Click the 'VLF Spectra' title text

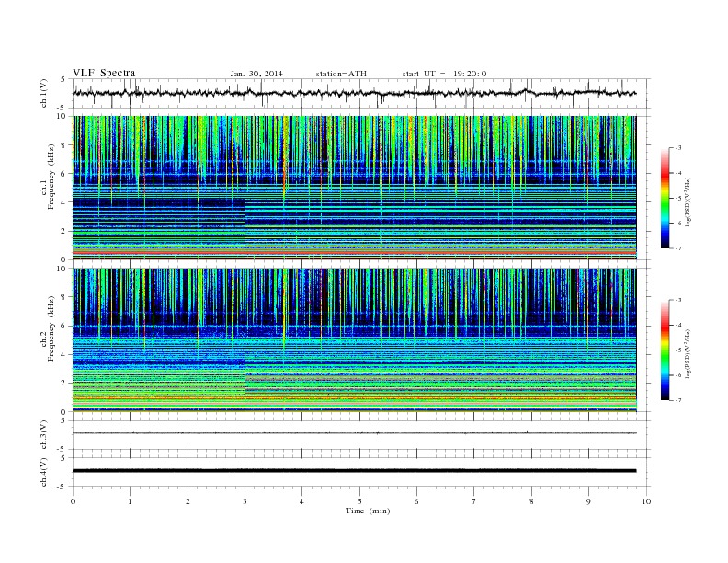click(x=104, y=73)
